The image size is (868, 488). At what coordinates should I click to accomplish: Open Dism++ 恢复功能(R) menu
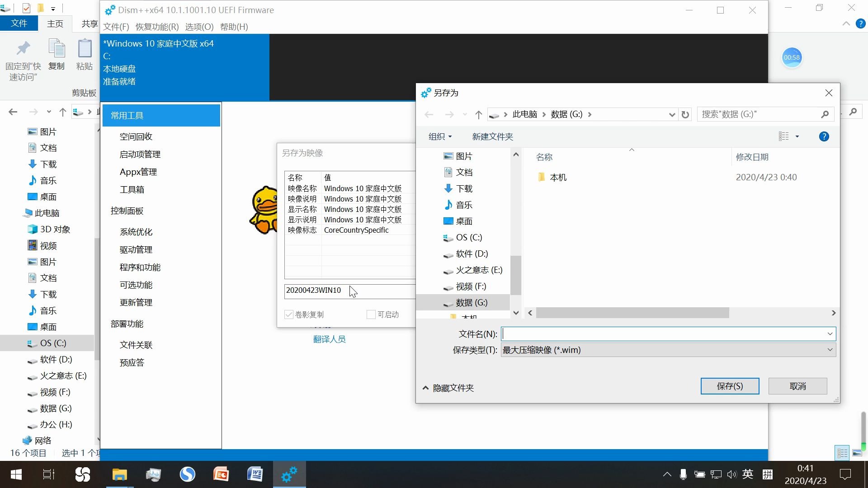[157, 27]
